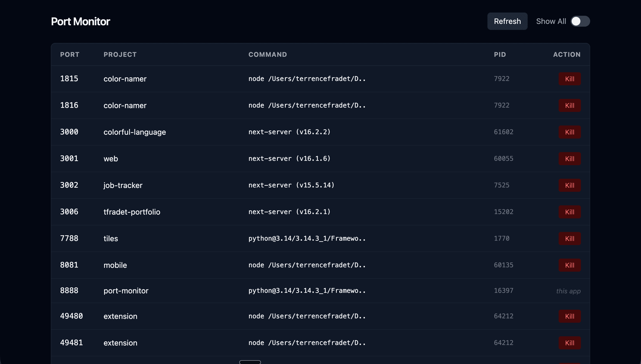The image size is (641, 364).
Task: Kill the web project on port 3001
Action: [x=570, y=159]
